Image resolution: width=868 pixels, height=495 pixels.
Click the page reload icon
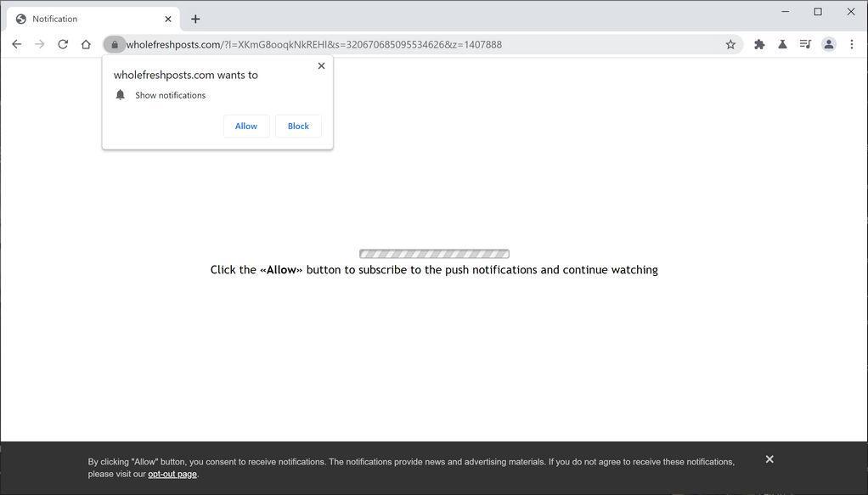click(x=63, y=44)
